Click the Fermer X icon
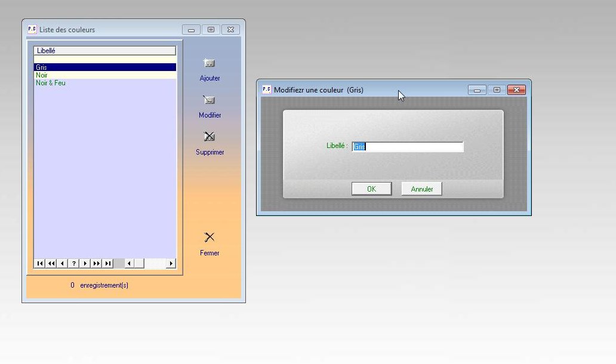The height and width of the screenshot is (364, 616). pos(210,237)
